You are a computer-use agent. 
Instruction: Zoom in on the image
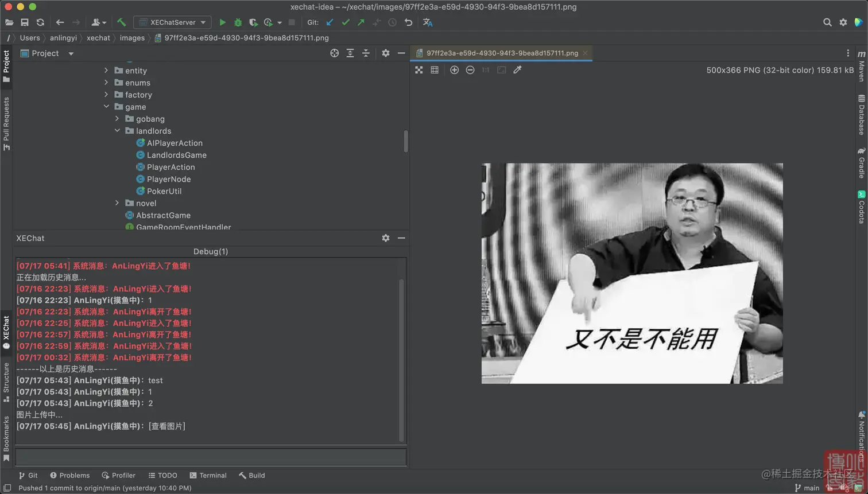click(454, 70)
